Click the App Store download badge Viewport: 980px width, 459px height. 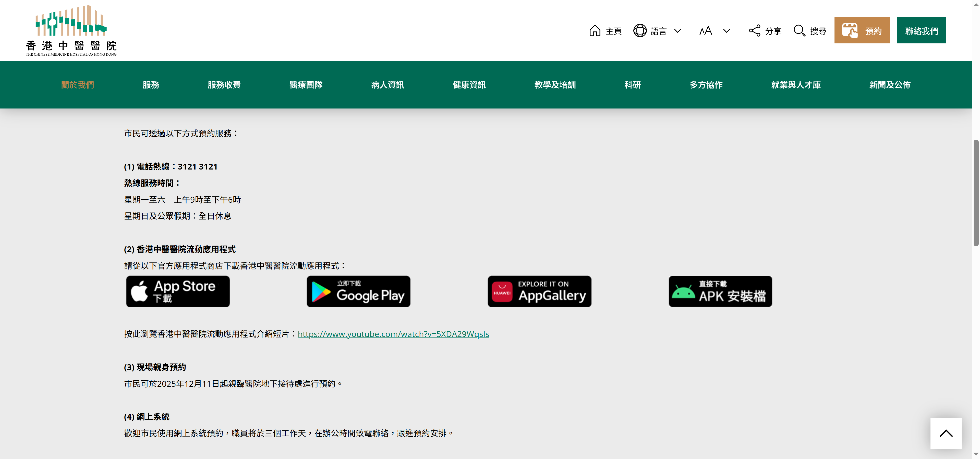[178, 292]
